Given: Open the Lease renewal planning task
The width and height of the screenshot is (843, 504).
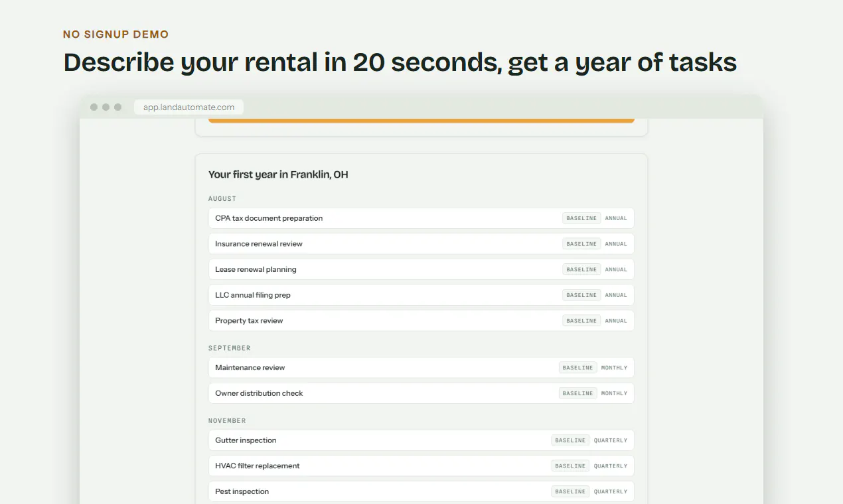Looking at the screenshot, I should pyautogui.click(x=421, y=269).
